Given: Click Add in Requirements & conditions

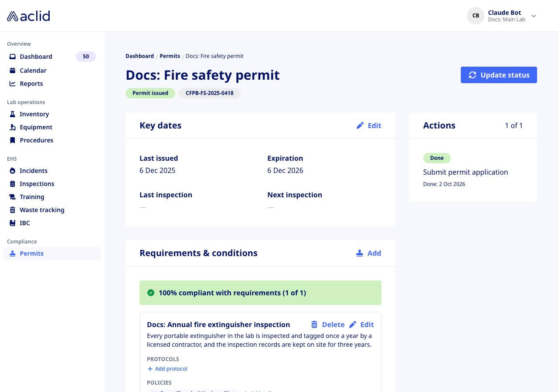Looking at the screenshot, I should pos(368,253).
